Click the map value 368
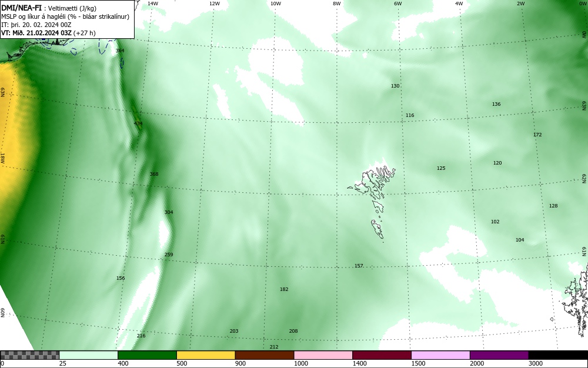Image resolution: width=588 pixels, height=368 pixels. point(153,174)
